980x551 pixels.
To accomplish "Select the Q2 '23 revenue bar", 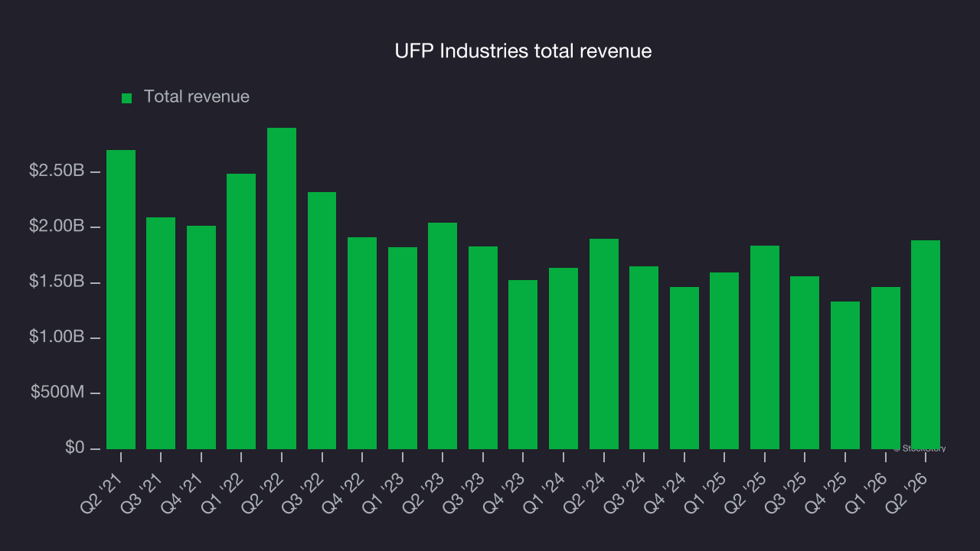I will coord(443,336).
